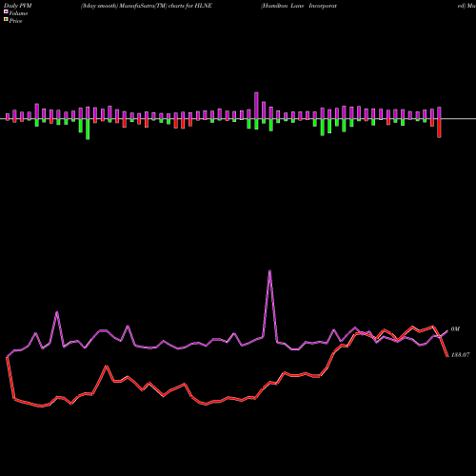Click the last red bar below the baseline
The width and height of the screenshot is (476, 476).
pyautogui.click(x=439, y=129)
